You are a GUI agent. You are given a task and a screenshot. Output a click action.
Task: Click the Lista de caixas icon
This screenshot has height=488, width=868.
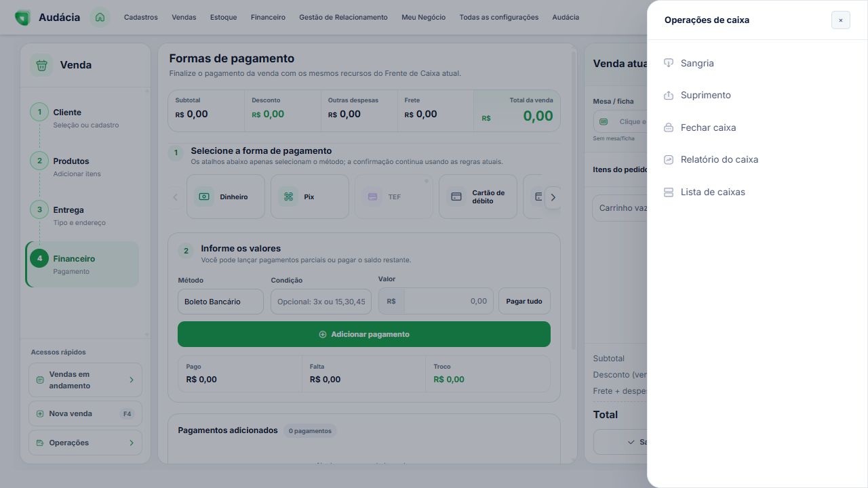(669, 192)
